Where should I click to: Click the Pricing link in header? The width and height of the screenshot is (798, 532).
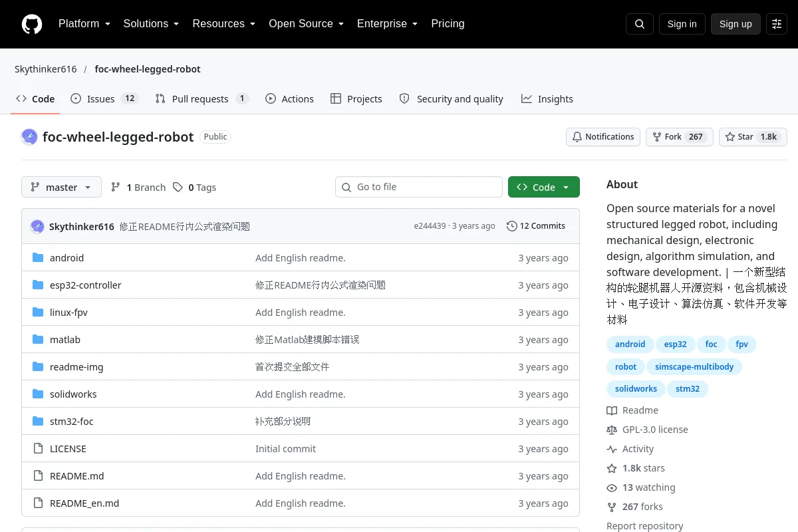click(448, 24)
